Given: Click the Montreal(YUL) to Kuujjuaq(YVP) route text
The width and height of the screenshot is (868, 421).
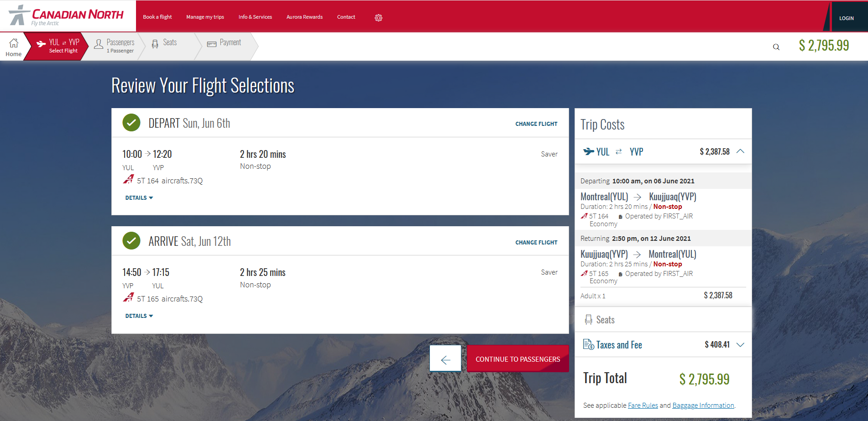Looking at the screenshot, I should click(638, 197).
